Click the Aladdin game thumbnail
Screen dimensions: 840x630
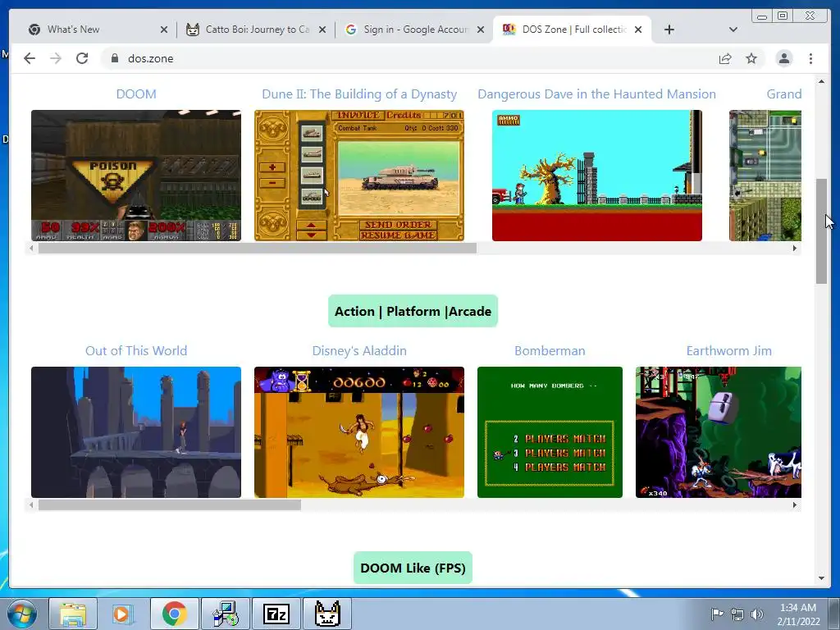click(x=359, y=431)
